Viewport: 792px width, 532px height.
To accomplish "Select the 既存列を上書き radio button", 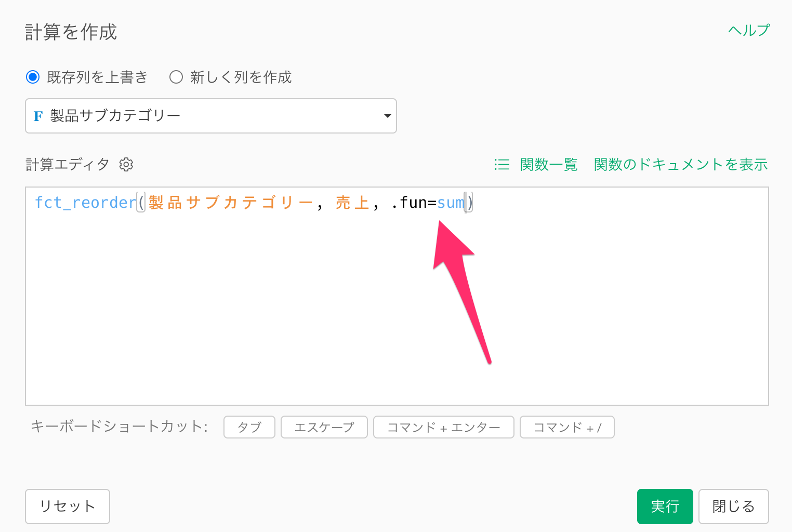I will coord(33,77).
